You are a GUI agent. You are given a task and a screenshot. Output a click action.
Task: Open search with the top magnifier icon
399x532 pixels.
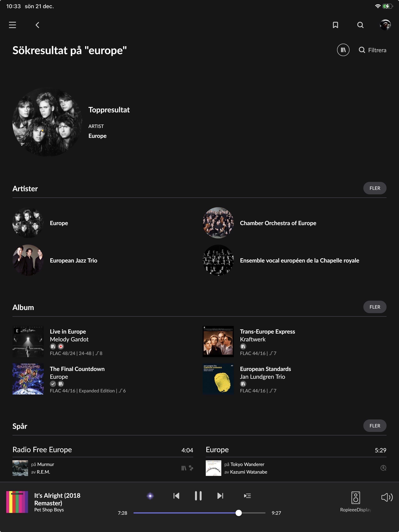(x=360, y=25)
